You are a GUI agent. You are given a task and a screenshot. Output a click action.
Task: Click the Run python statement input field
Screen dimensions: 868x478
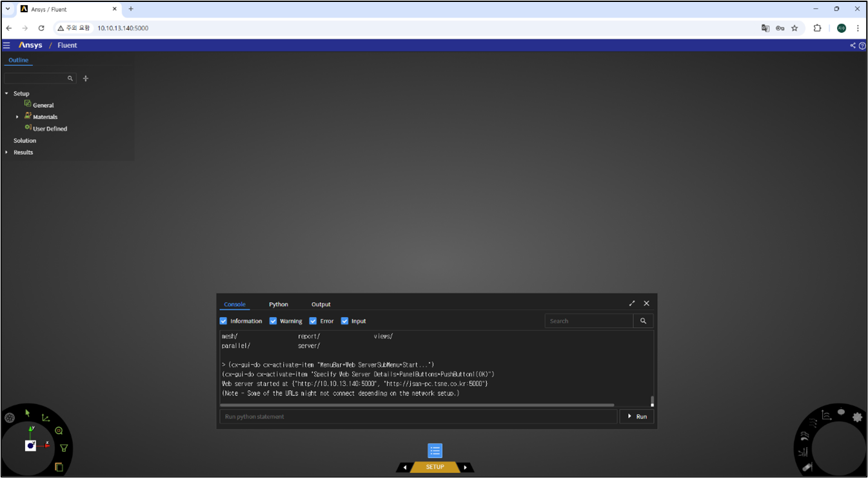click(418, 417)
